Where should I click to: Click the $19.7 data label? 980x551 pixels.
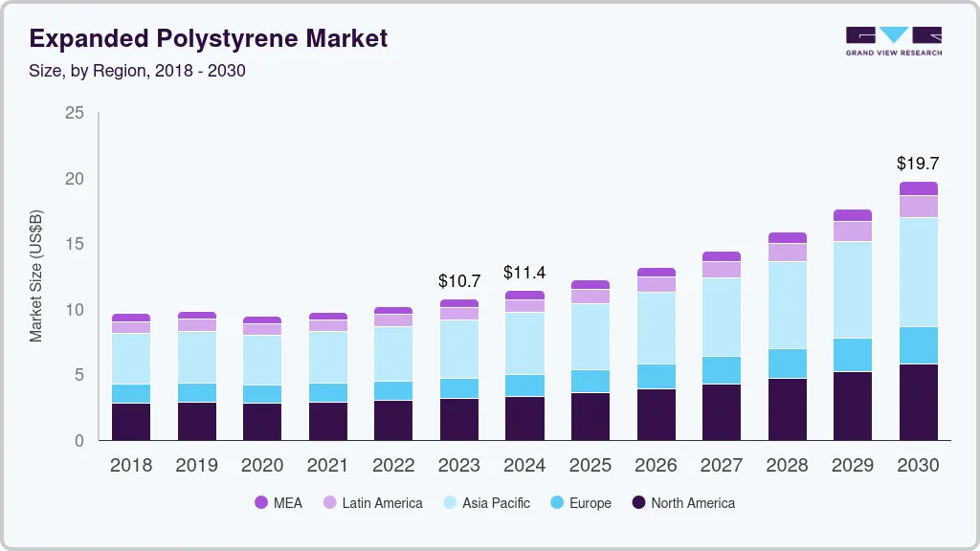click(919, 164)
